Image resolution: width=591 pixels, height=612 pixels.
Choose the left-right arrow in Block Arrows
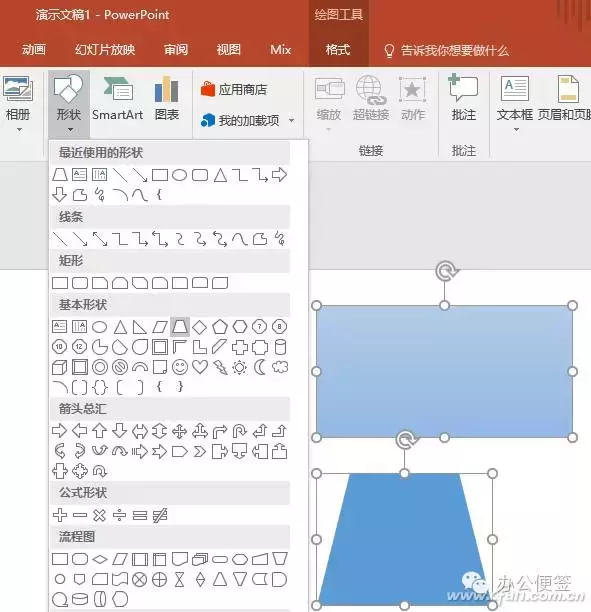140,431
